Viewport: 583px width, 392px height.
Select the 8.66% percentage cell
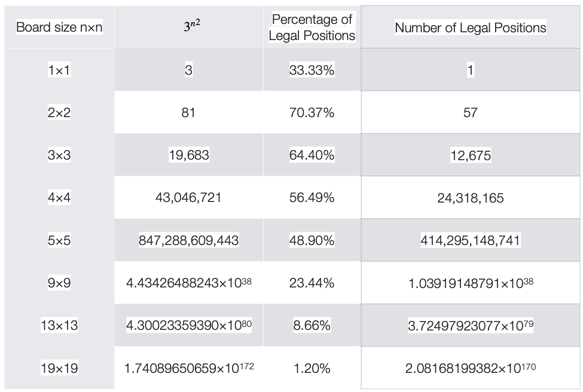(x=312, y=326)
